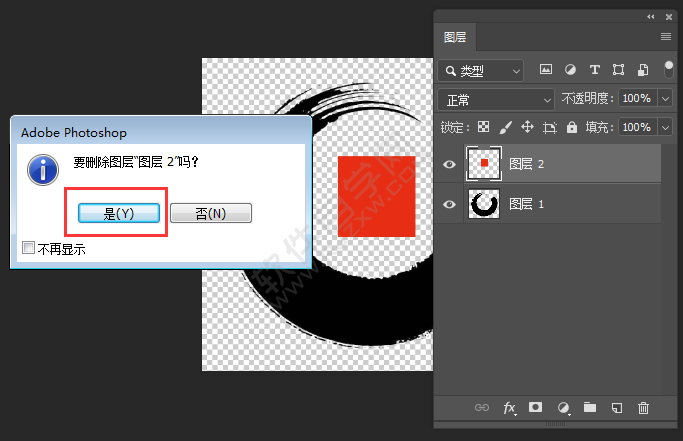Click the 填充 label
This screenshot has width=683, height=441.
(x=599, y=127)
